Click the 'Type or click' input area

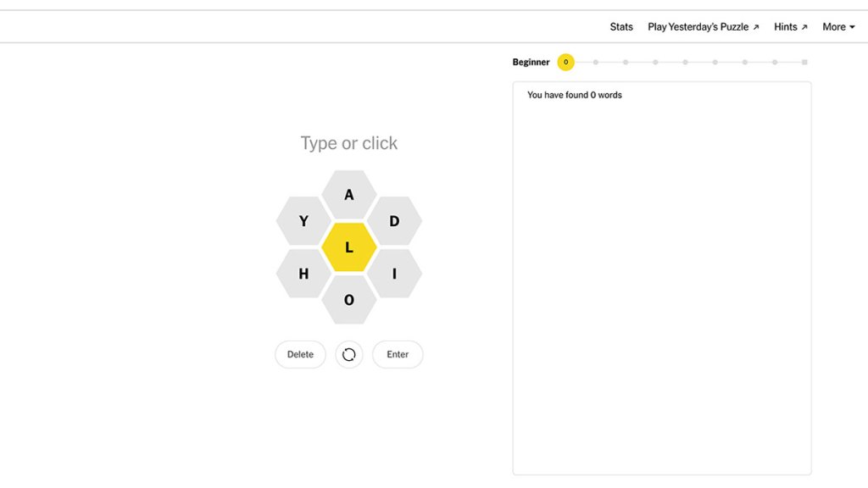point(348,143)
